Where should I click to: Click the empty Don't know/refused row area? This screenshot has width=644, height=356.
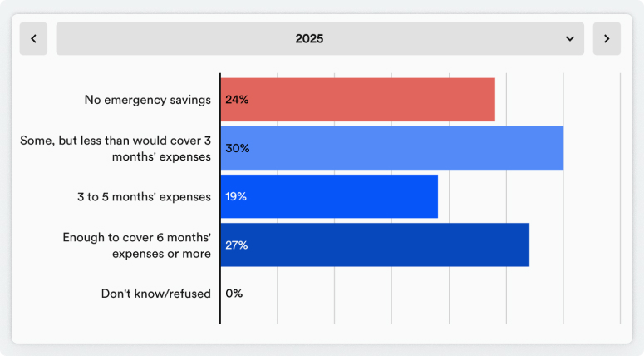(415, 293)
